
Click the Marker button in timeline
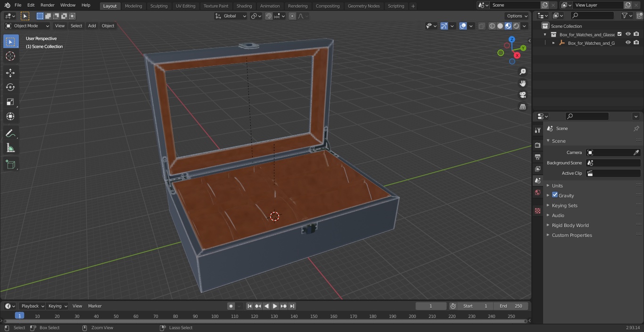(x=95, y=306)
